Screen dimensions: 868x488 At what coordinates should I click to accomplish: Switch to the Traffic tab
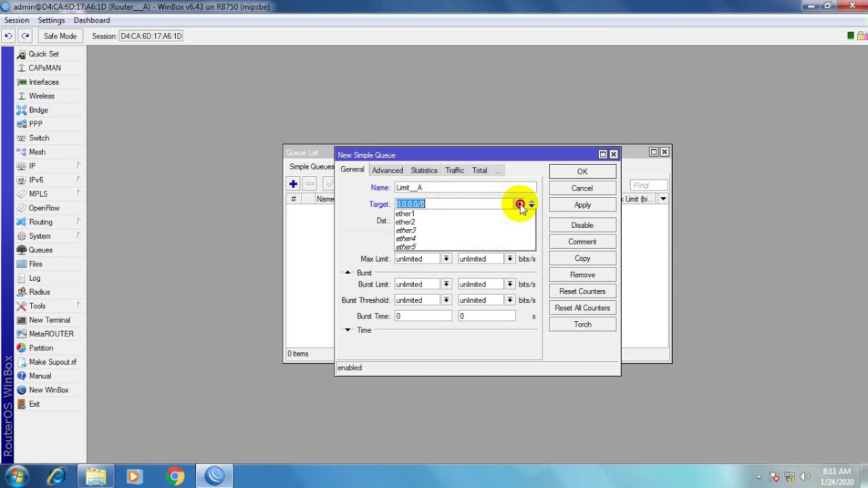[x=454, y=170]
